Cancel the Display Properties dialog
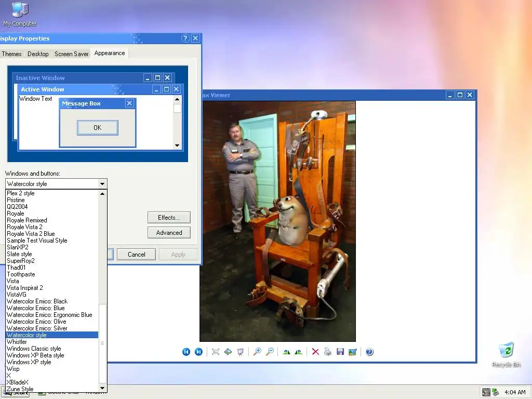 [x=137, y=255]
